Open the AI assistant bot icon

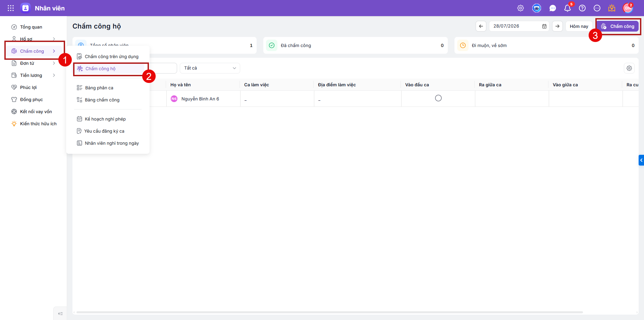537,8
